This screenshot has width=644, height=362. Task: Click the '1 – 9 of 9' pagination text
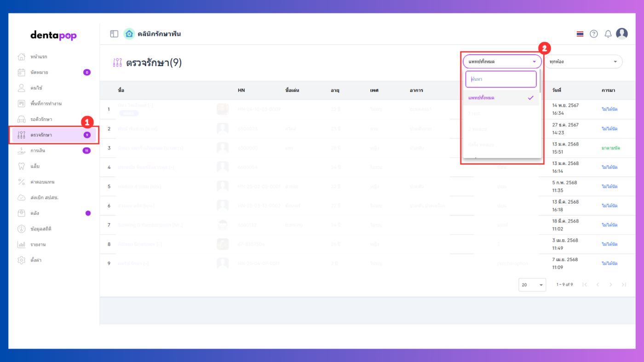[x=564, y=285]
